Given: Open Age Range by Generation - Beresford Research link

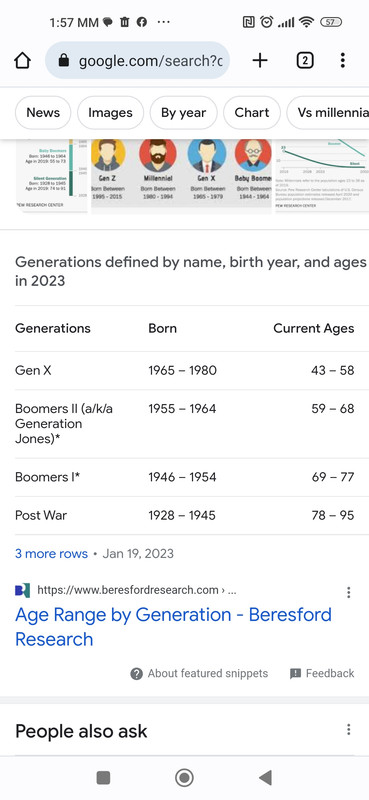Looking at the screenshot, I should 174,627.
